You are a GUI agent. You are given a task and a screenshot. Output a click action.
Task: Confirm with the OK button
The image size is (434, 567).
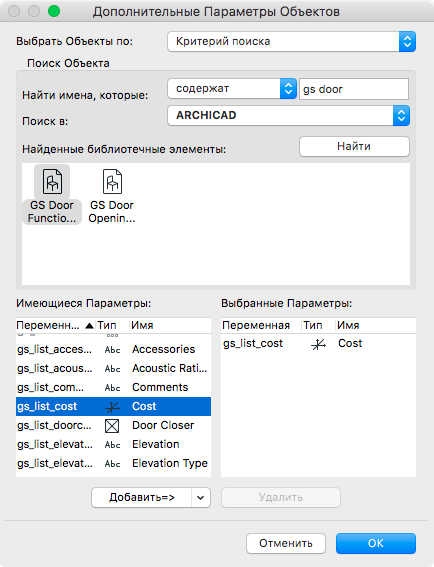click(x=376, y=543)
